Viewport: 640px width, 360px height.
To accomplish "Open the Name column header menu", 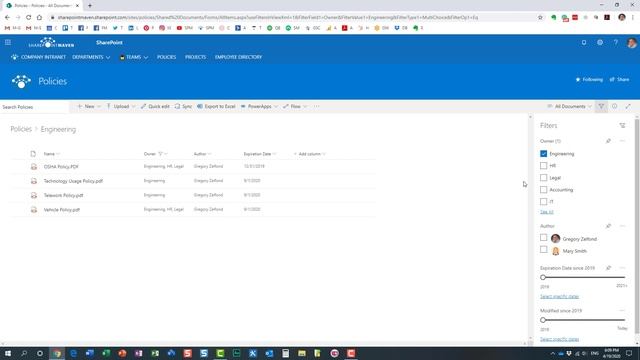I will pyautogui.click(x=52, y=154).
